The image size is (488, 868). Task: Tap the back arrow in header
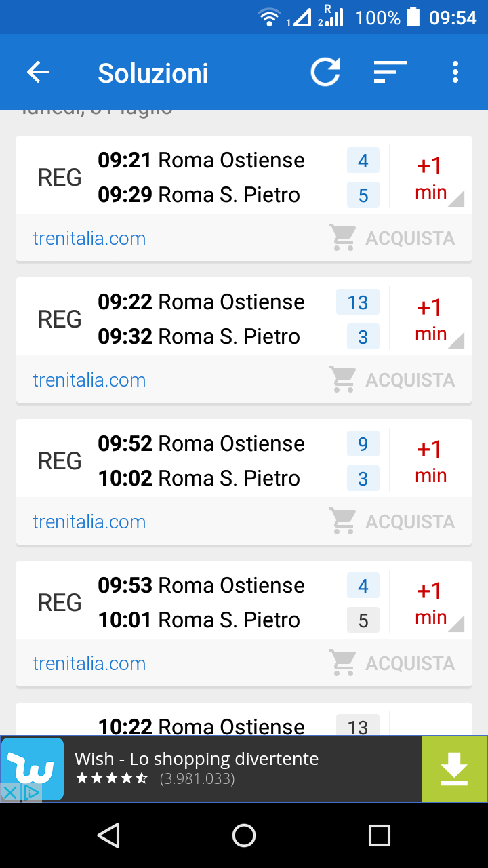coord(38,73)
